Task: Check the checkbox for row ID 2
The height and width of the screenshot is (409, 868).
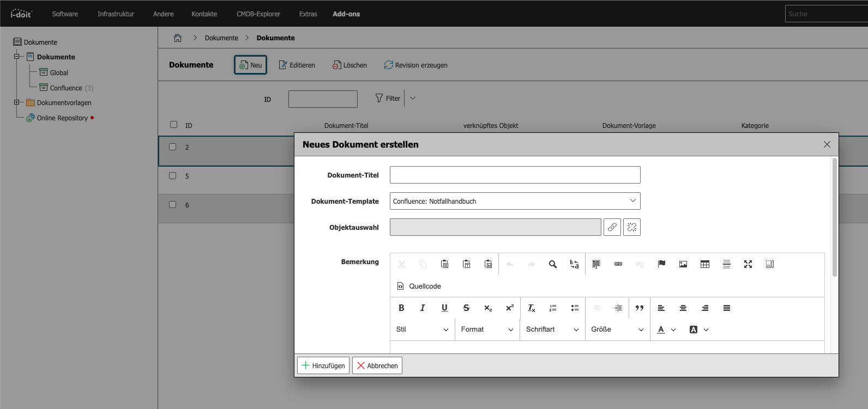Action: pyautogui.click(x=173, y=147)
